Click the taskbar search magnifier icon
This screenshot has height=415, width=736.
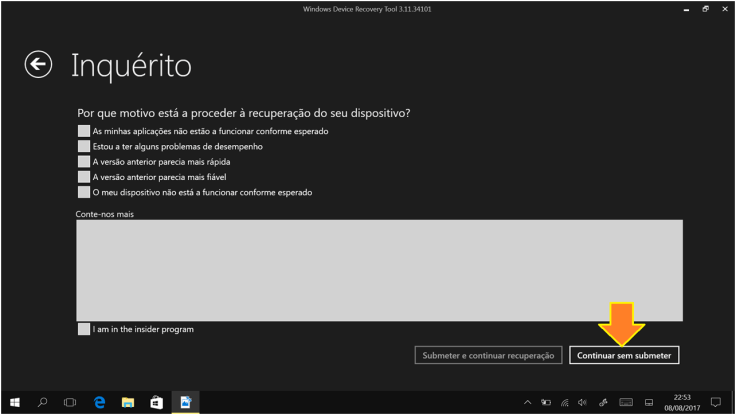pos(43,402)
